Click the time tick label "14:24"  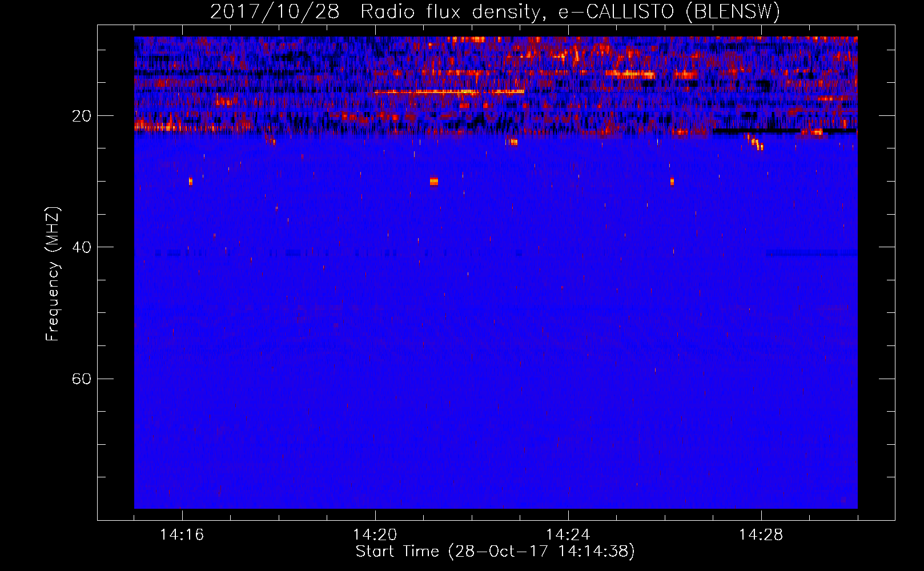[x=568, y=534]
